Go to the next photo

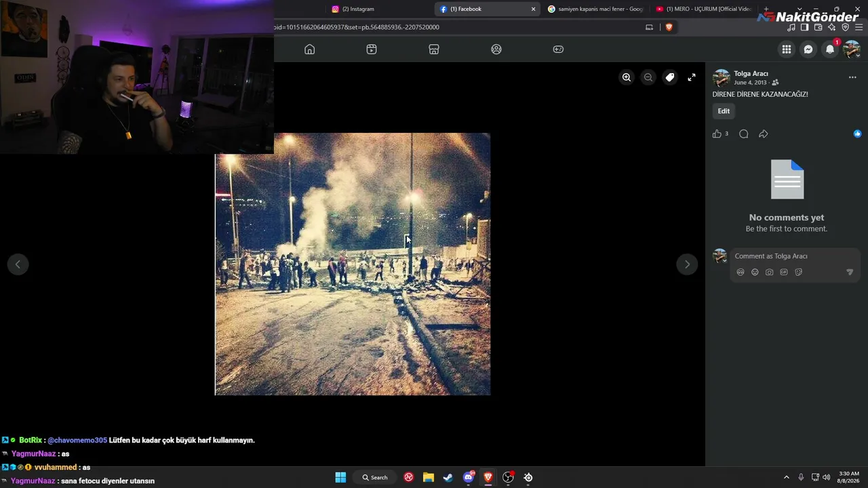(687, 264)
